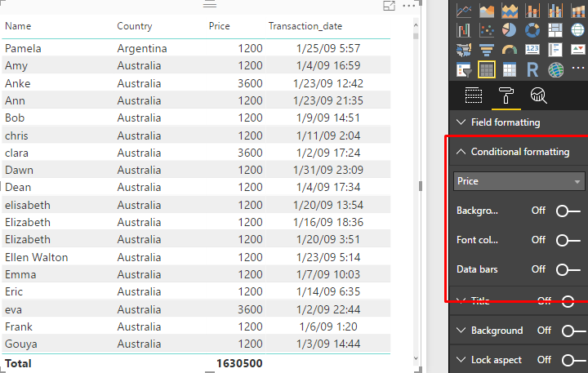Select the pie chart visualization
The height and width of the screenshot is (373, 588).
(x=510, y=30)
